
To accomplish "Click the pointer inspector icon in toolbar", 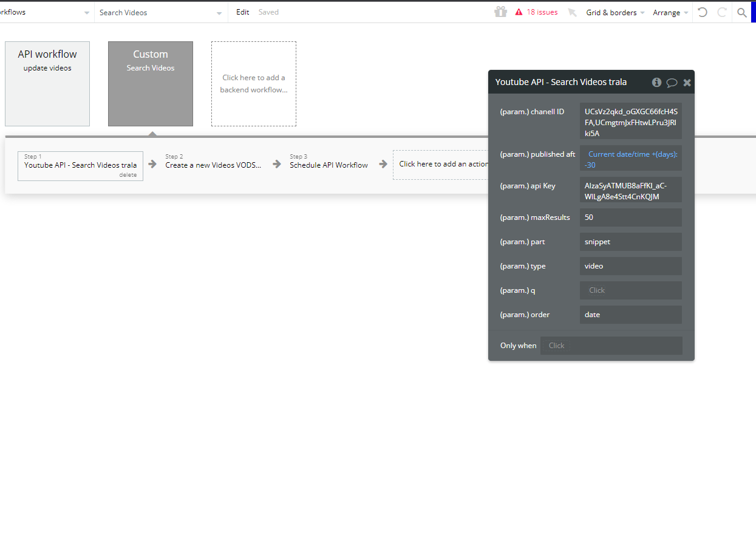I will [x=572, y=12].
